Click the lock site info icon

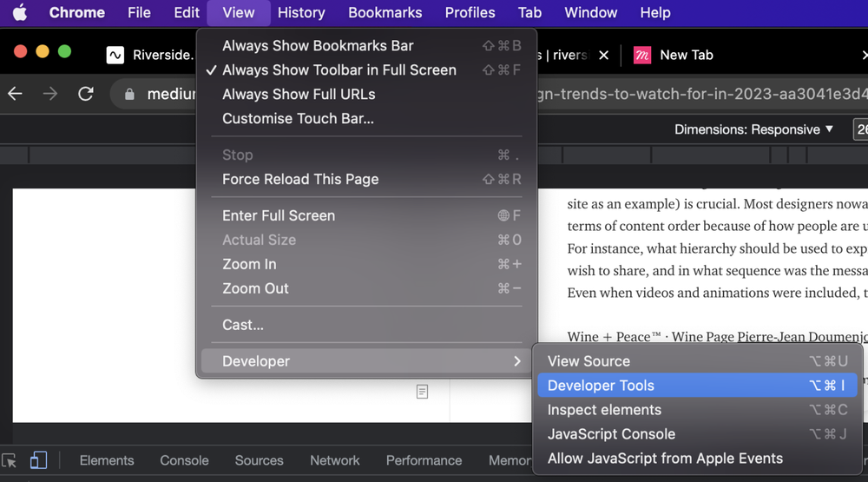point(129,94)
